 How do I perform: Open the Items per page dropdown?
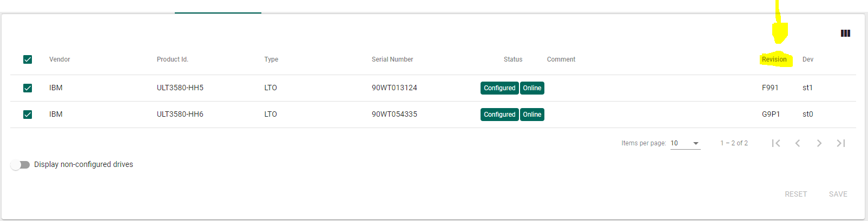point(685,143)
